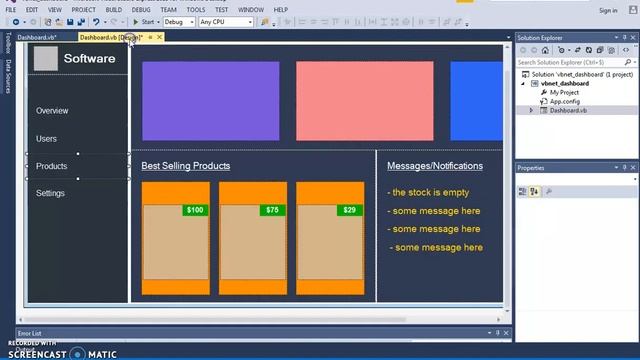
Task: Close the Dashboard.vb [Design] tab
Action: click(159, 37)
